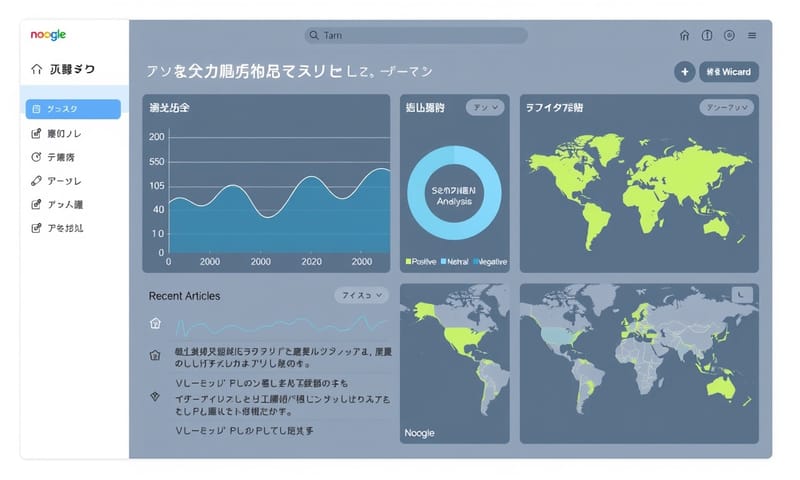Viewport: 800px width, 480px height.
Task: Click the green Positive legend swatch
Action: click(x=408, y=262)
